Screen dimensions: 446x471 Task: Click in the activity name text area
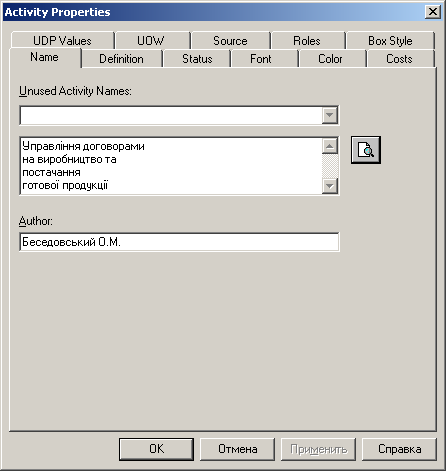tap(171, 166)
